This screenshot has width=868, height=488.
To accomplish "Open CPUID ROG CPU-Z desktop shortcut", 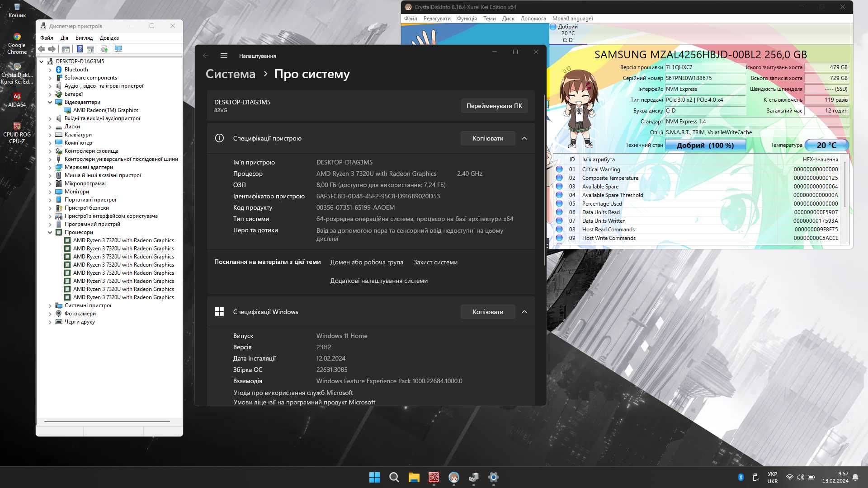I will [x=17, y=133].
